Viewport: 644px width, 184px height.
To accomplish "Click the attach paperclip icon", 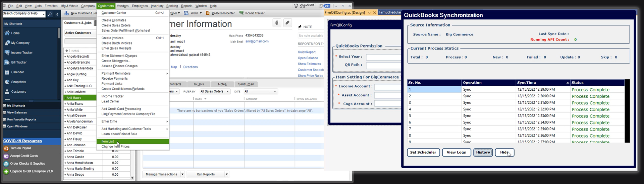I will [277, 23].
